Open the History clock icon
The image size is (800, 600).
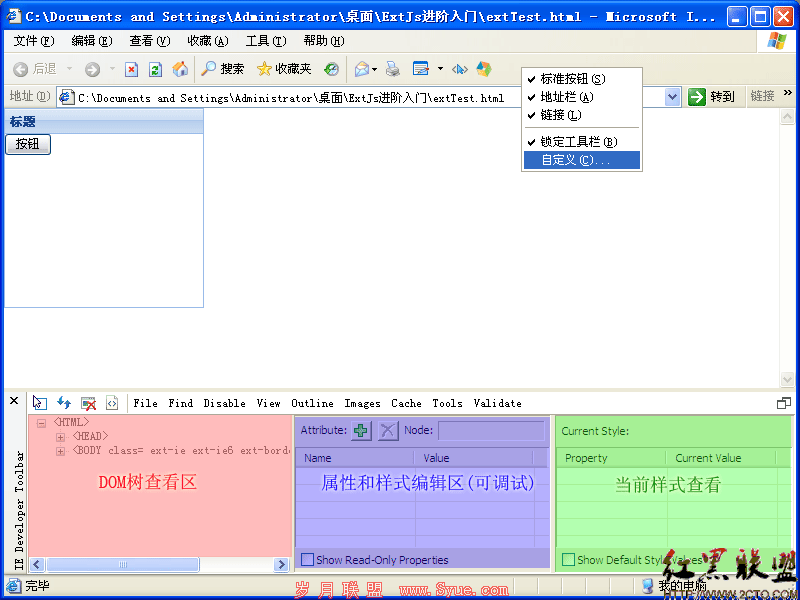[x=332, y=69]
